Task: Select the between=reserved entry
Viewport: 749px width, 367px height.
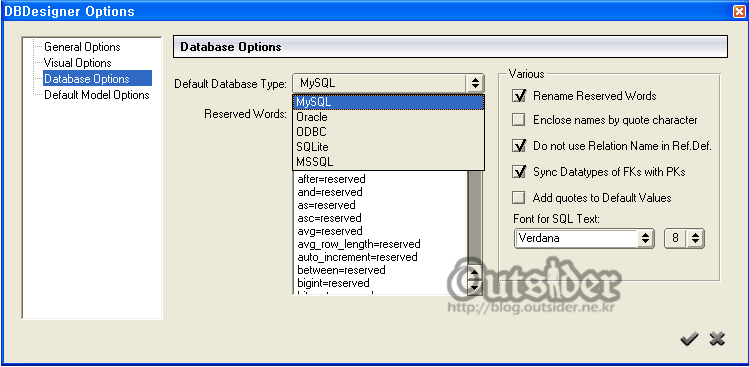Action: point(341,270)
